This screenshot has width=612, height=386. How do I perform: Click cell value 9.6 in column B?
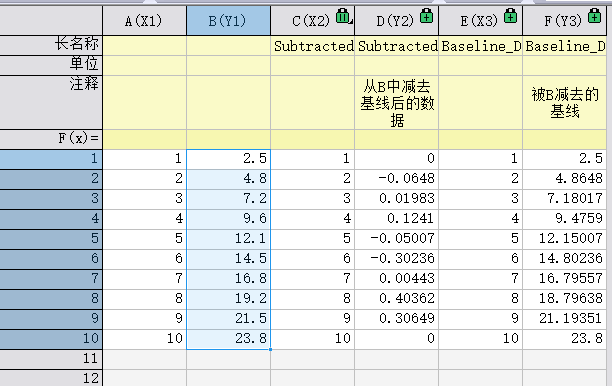[228, 219]
